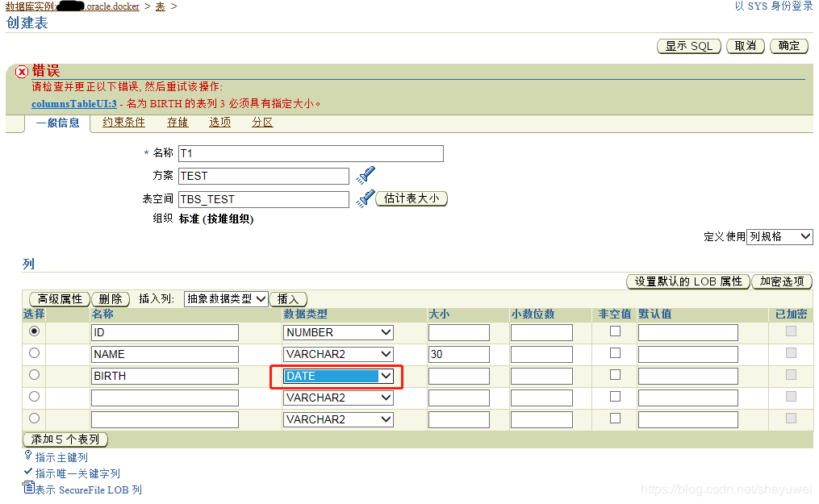Check not-null box for BIRTH column
Viewport: 819px width, 504px height.
pyautogui.click(x=616, y=375)
